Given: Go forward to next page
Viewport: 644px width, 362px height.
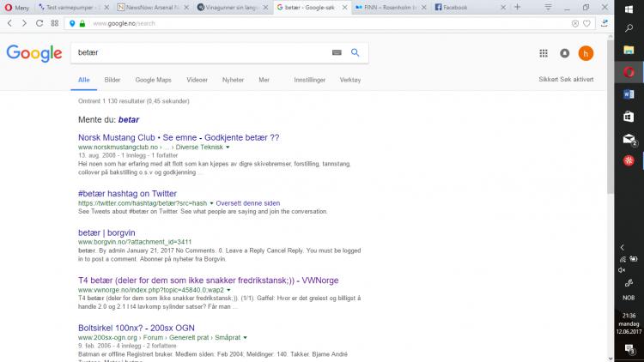Looking at the screenshot, I should pos(24,23).
